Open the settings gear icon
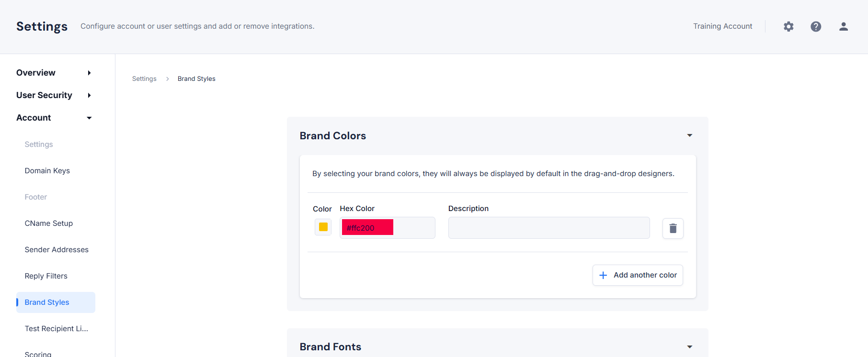The height and width of the screenshot is (357, 868). tap(788, 27)
